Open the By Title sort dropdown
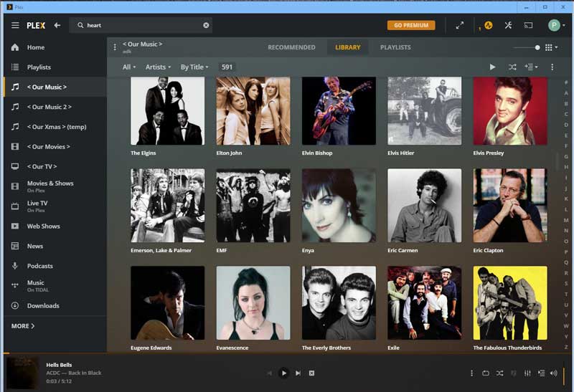This screenshot has height=392, width=574. 194,67
